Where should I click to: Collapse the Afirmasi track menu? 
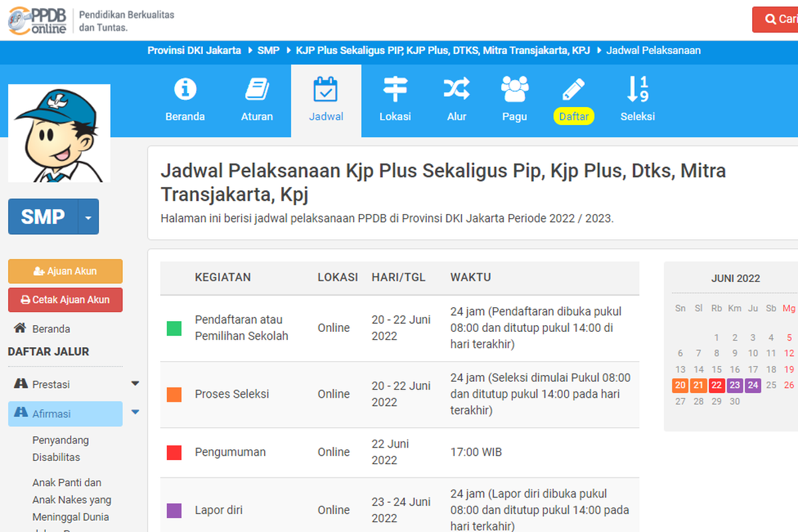[x=135, y=413]
